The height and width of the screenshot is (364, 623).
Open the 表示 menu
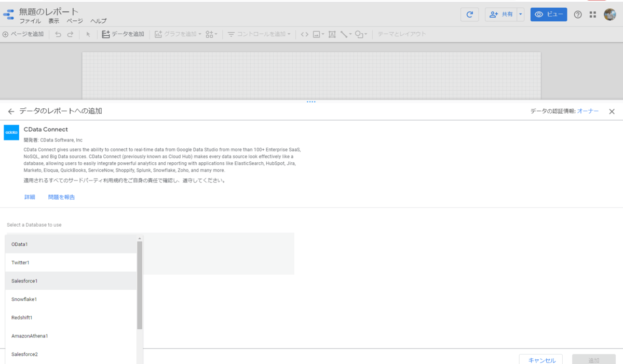click(x=54, y=21)
